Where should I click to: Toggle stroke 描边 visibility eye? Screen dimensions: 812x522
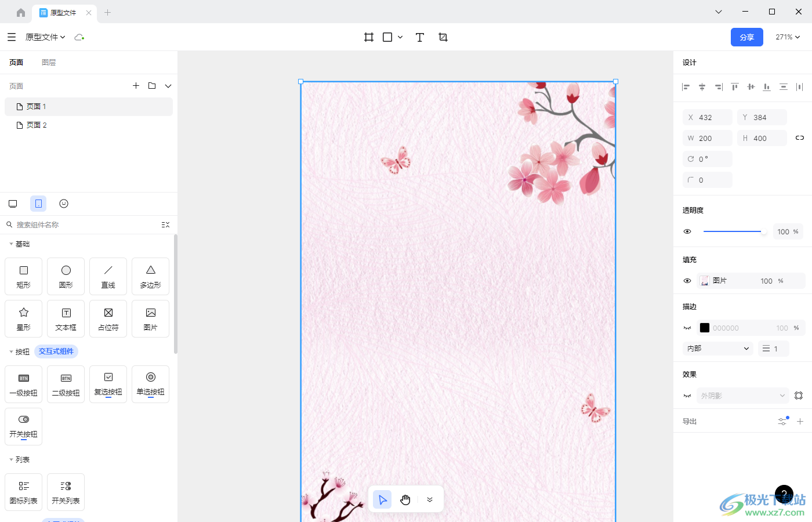coord(687,328)
